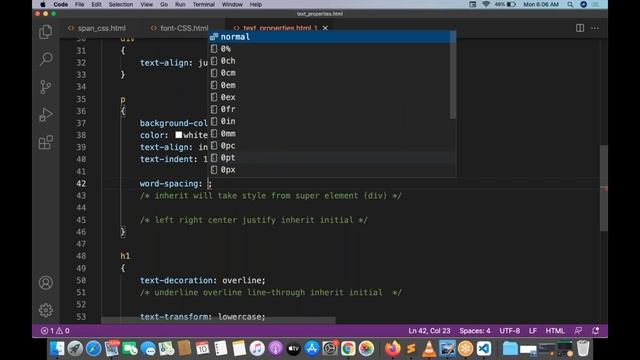Image resolution: width=640 pixels, height=360 pixels.
Task: Select the 'normal' autocomplete suggestion
Action: (x=329, y=37)
